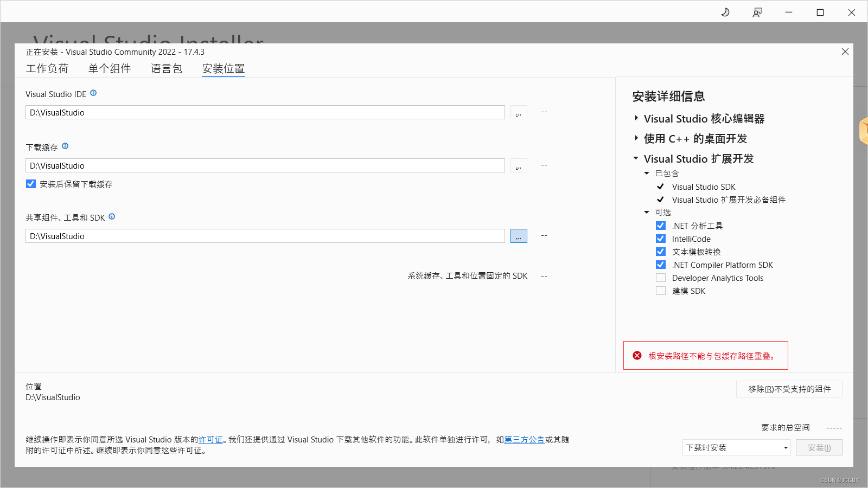Switch to 语言包 tab
Viewport: 868px width, 488px height.
pos(167,68)
